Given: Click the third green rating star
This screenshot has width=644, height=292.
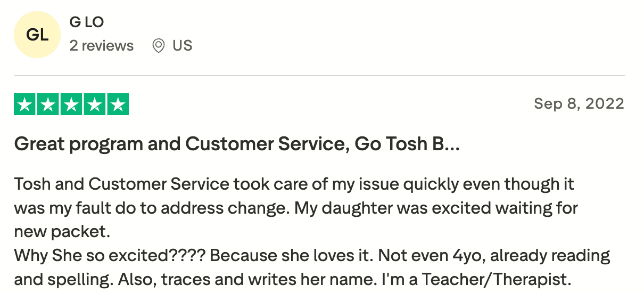Looking at the screenshot, I should click(x=71, y=105).
